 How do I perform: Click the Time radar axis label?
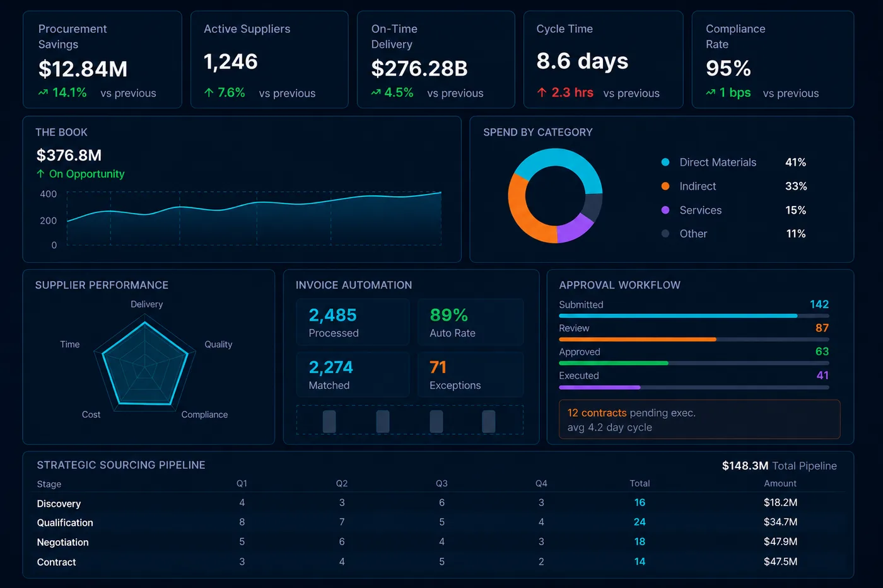click(x=70, y=344)
